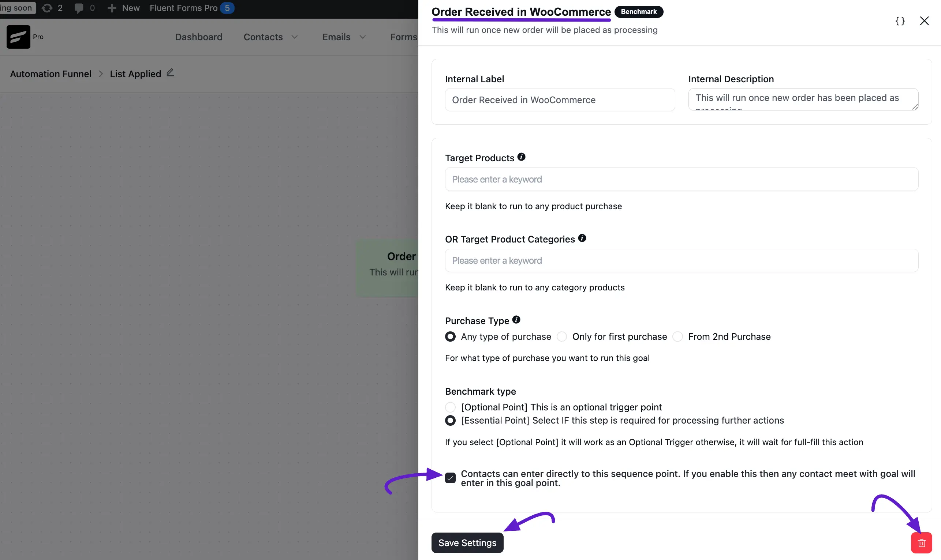Image resolution: width=941 pixels, height=560 pixels.
Task: Open the Contacts menu item
Action: click(x=263, y=37)
